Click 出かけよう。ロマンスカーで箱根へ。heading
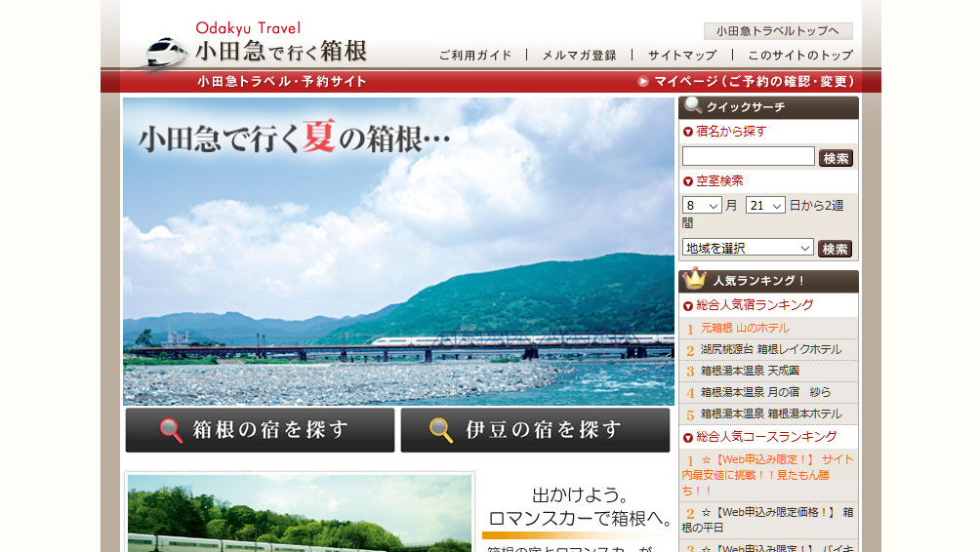980x552 pixels. pos(580,506)
